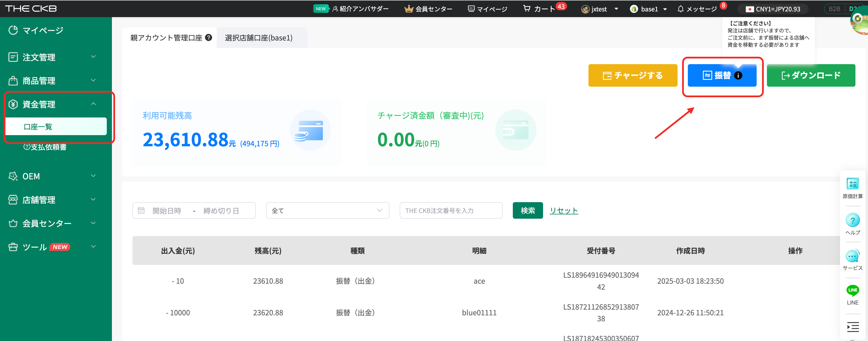Open 原価計算 calculator icon
868x341 pixels.
point(853,184)
